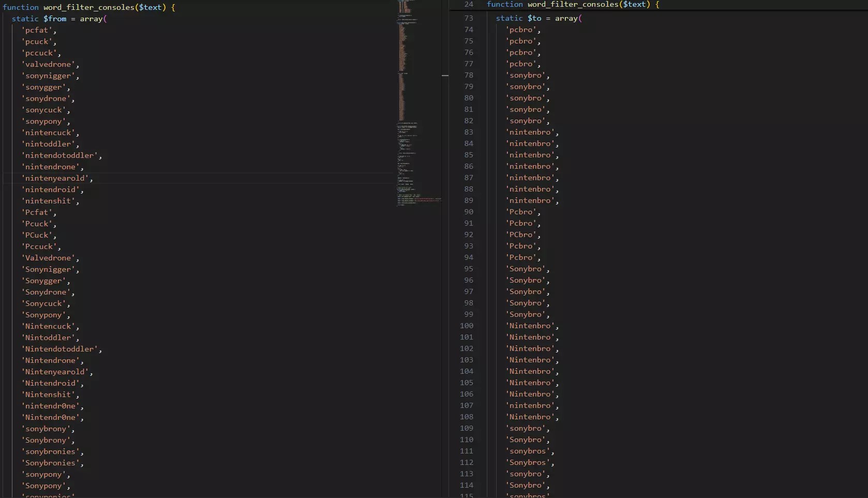Click line number 73 in the right gutter
The height and width of the screenshot is (498, 868).
[x=468, y=18]
